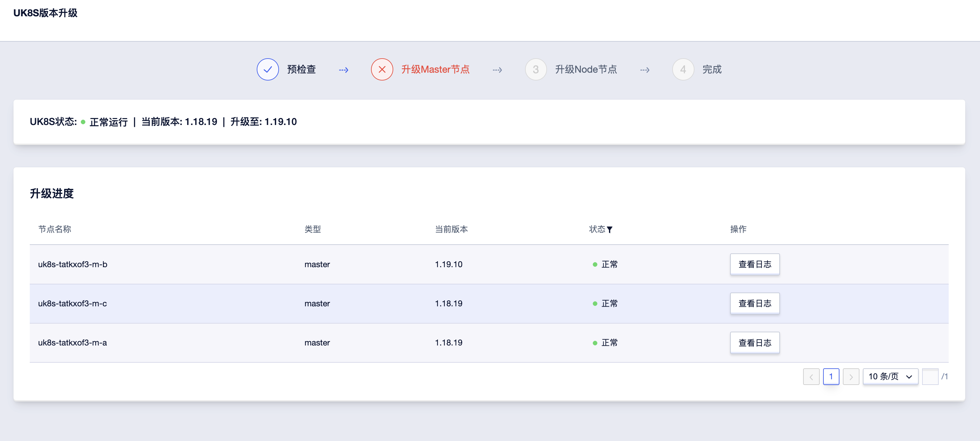980x441 pixels.
Task: Click page number 1 button
Action: [x=831, y=377]
